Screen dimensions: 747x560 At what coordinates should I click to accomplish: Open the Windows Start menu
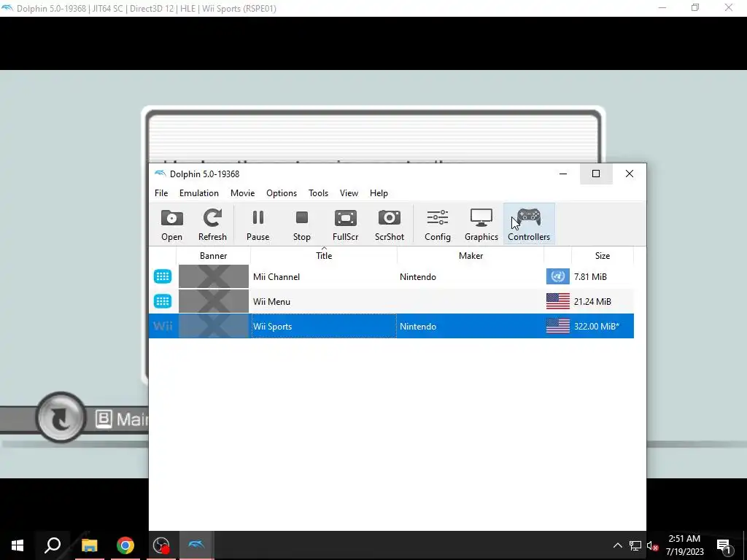coord(18,545)
